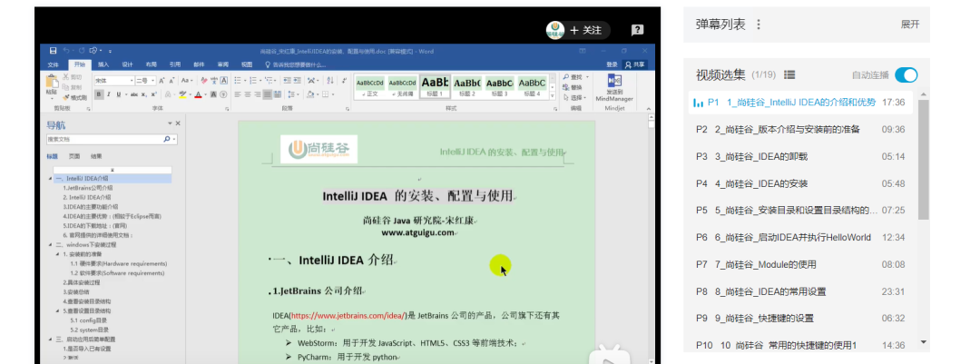Click the superscript x² icon

[x=153, y=94]
